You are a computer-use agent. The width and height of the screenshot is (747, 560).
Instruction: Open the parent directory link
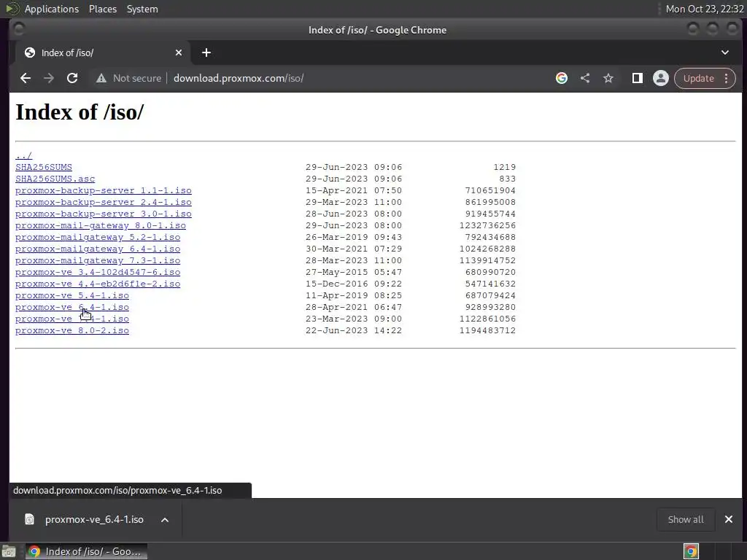point(23,156)
